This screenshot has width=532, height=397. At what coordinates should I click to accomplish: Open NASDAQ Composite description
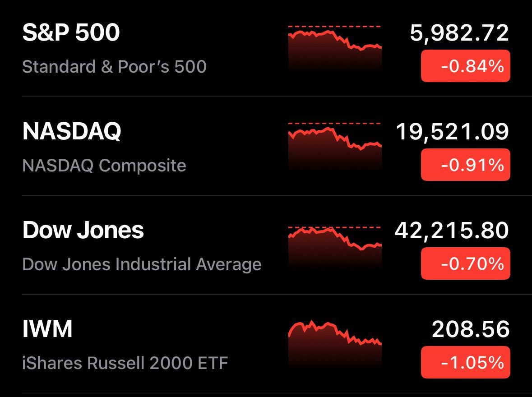tap(104, 166)
